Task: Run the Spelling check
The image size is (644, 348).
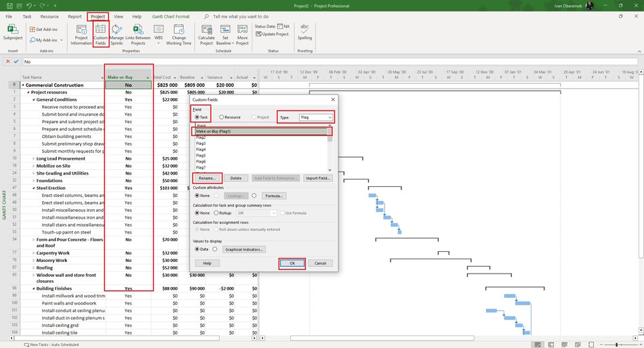Action: (304, 32)
